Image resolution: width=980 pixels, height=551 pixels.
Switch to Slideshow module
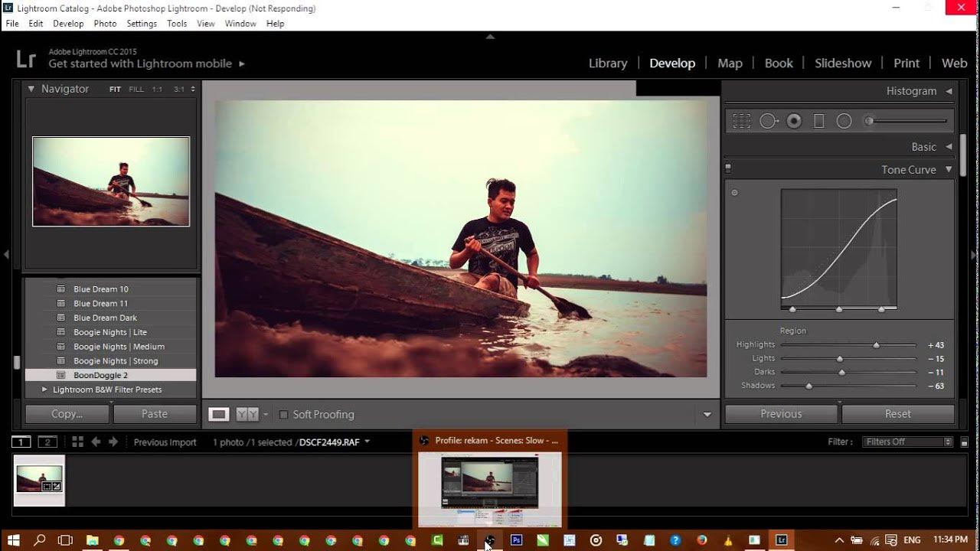[x=843, y=64]
